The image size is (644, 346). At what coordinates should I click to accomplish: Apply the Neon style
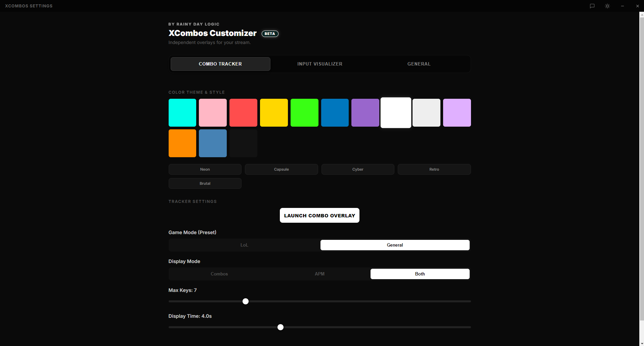coord(205,169)
